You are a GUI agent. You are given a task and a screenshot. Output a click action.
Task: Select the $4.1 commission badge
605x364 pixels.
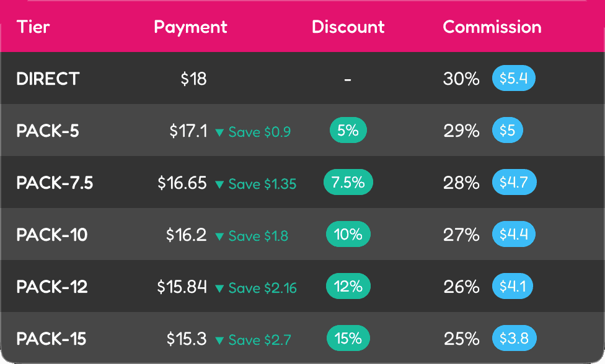(513, 286)
